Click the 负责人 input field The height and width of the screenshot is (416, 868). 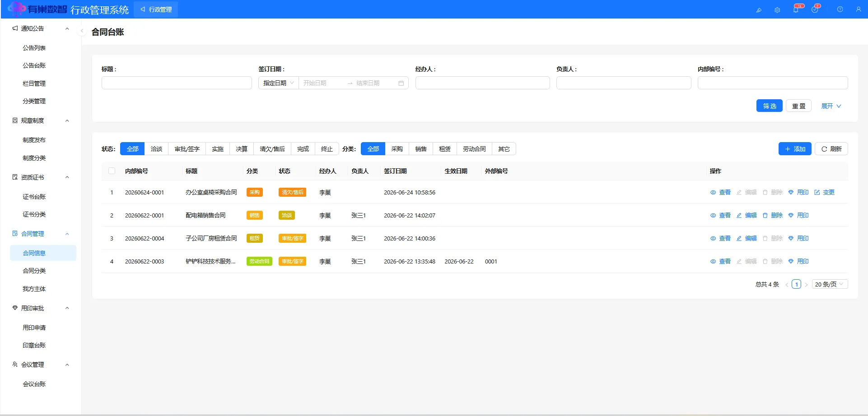click(624, 83)
